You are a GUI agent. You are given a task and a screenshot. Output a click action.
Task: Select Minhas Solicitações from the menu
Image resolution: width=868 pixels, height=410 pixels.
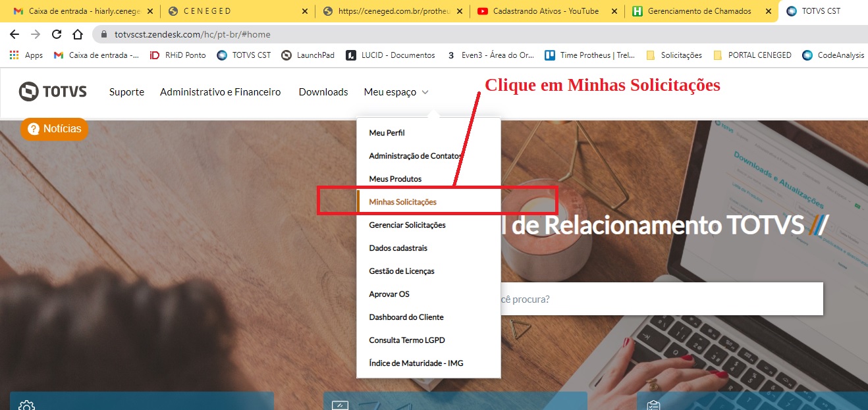click(x=402, y=202)
